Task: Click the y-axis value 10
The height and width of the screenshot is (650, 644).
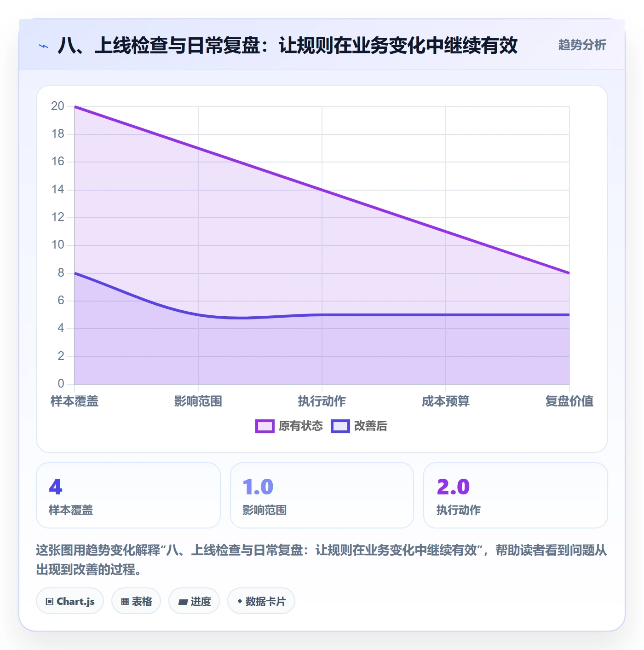Action: tap(57, 245)
